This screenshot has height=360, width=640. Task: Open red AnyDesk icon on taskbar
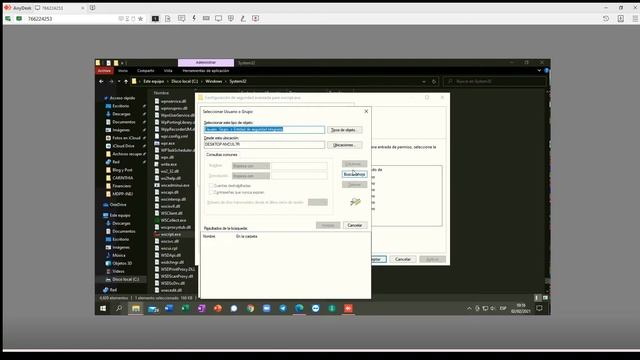coord(348,309)
